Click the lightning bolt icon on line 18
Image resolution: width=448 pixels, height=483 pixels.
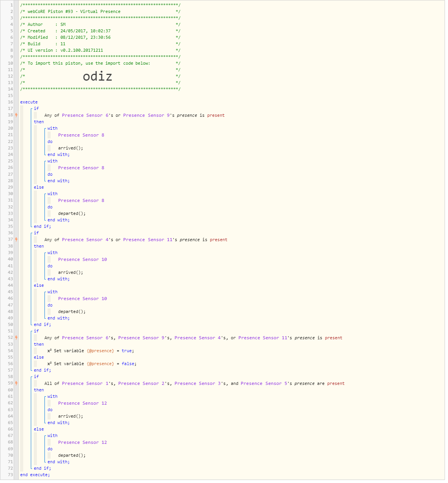(x=16, y=115)
